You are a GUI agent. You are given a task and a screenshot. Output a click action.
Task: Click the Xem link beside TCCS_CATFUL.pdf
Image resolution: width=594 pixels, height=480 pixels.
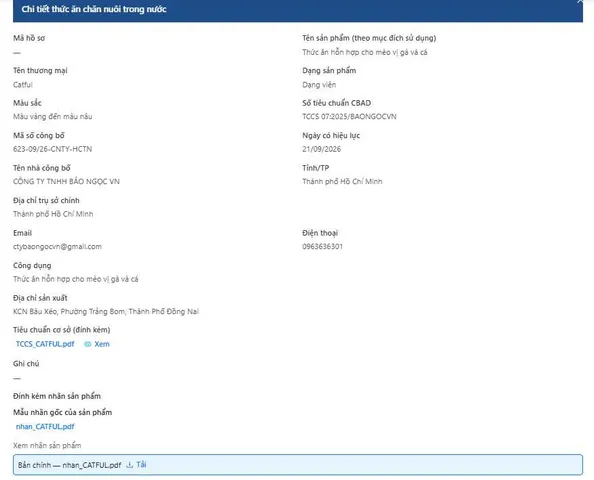102,344
